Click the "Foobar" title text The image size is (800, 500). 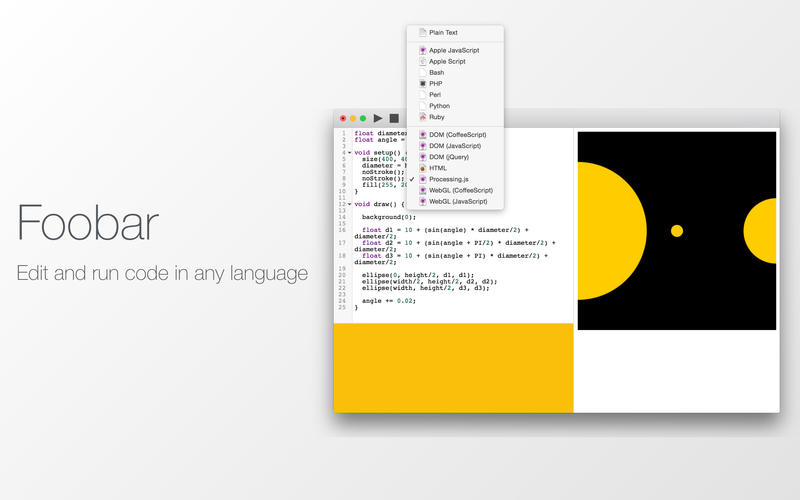pos(88,222)
